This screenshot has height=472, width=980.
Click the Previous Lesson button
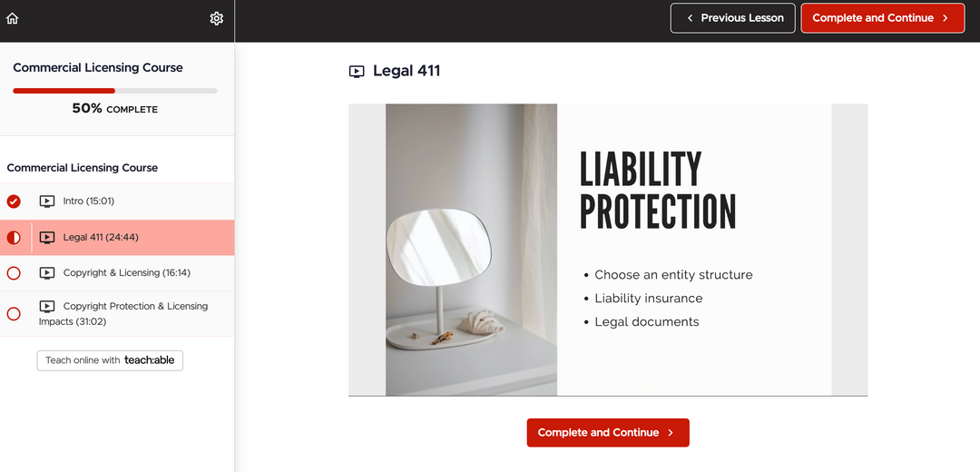733,18
